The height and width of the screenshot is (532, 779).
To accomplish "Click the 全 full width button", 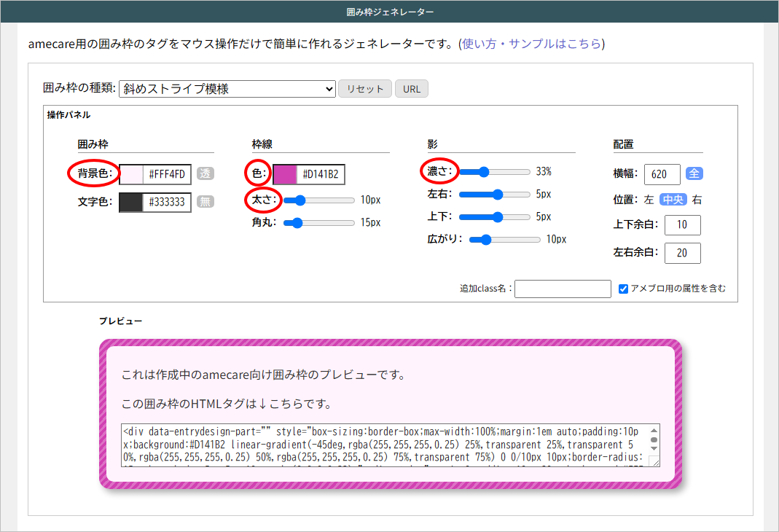I will pyautogui.click(x=694, y=174).
